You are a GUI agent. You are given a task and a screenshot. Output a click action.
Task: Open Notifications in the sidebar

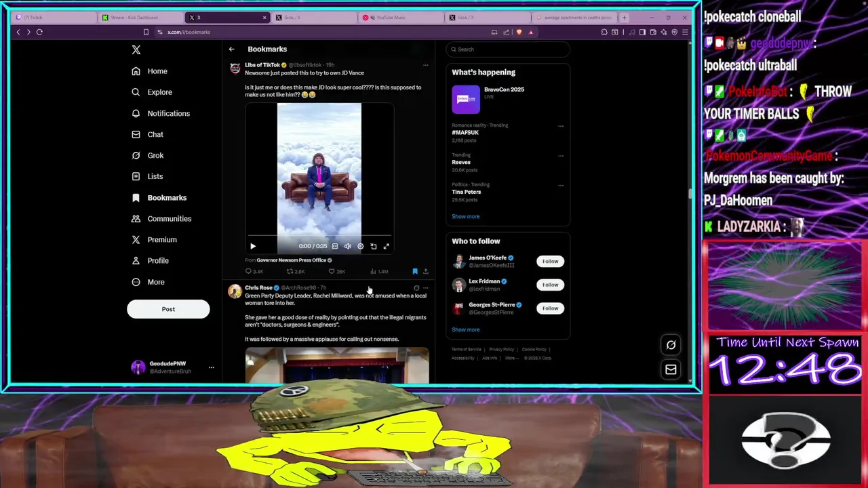161,113
